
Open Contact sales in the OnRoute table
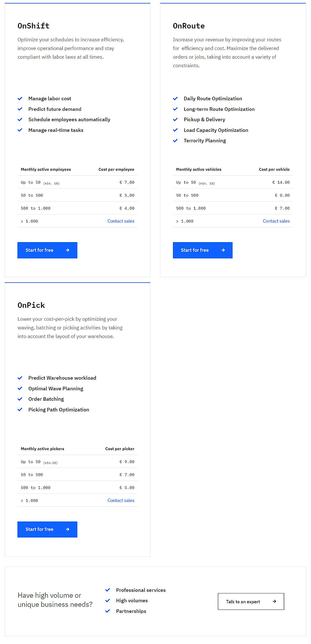276,221
